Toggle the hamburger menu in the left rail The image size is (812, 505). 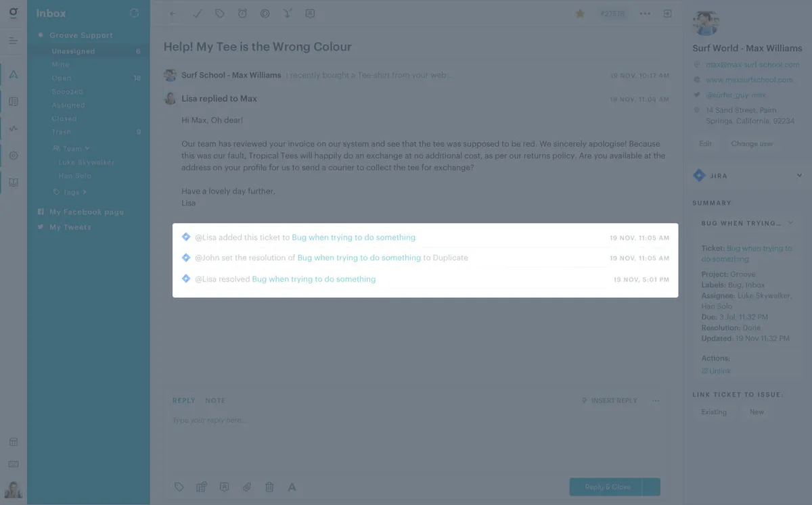[x=13, y=41]
